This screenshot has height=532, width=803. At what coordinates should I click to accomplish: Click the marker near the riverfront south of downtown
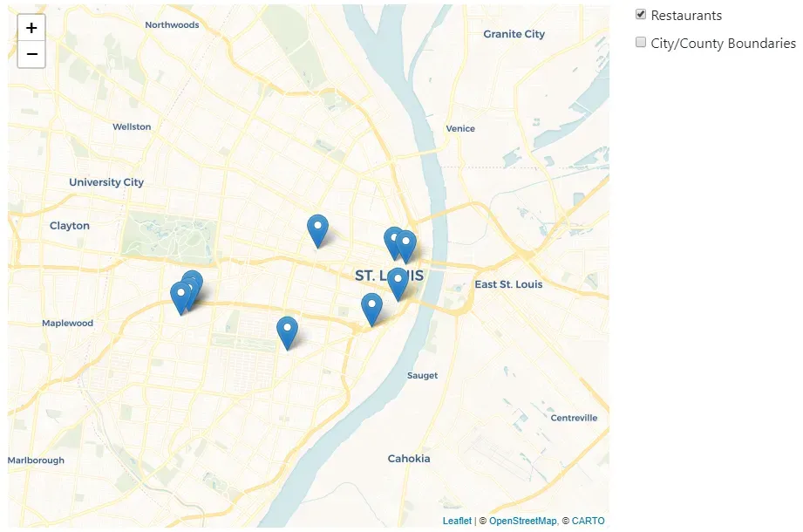pyautogui.click(x=372, y=305)
